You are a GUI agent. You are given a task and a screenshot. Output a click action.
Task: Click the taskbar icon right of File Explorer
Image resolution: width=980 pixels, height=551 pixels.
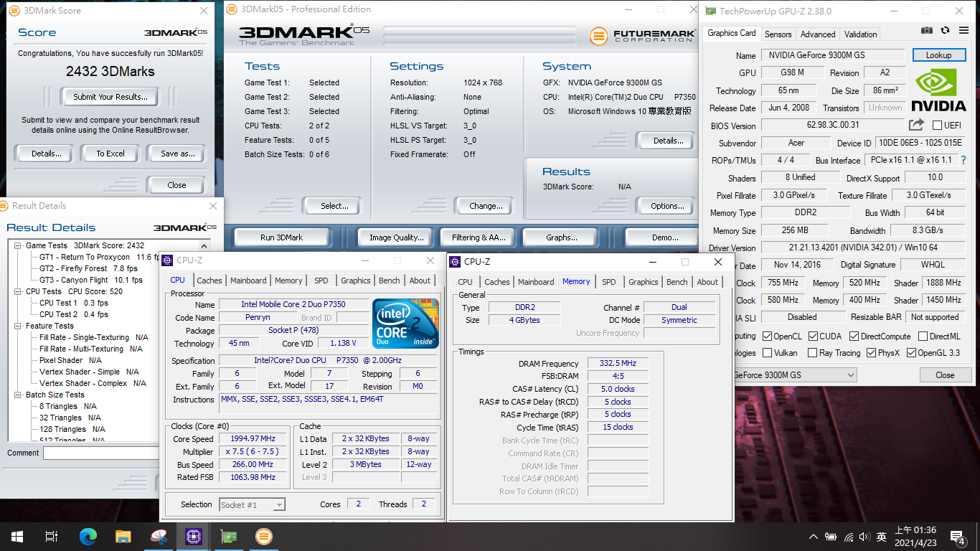point(158,536)
